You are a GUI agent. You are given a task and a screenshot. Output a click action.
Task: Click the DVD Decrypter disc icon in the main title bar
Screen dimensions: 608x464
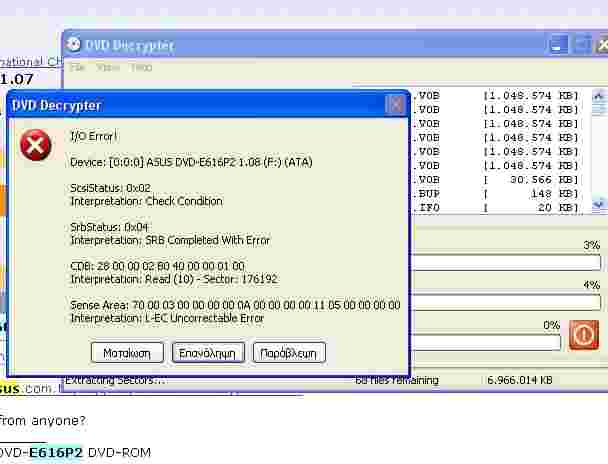pyautogui.click(x=73, y=44)
